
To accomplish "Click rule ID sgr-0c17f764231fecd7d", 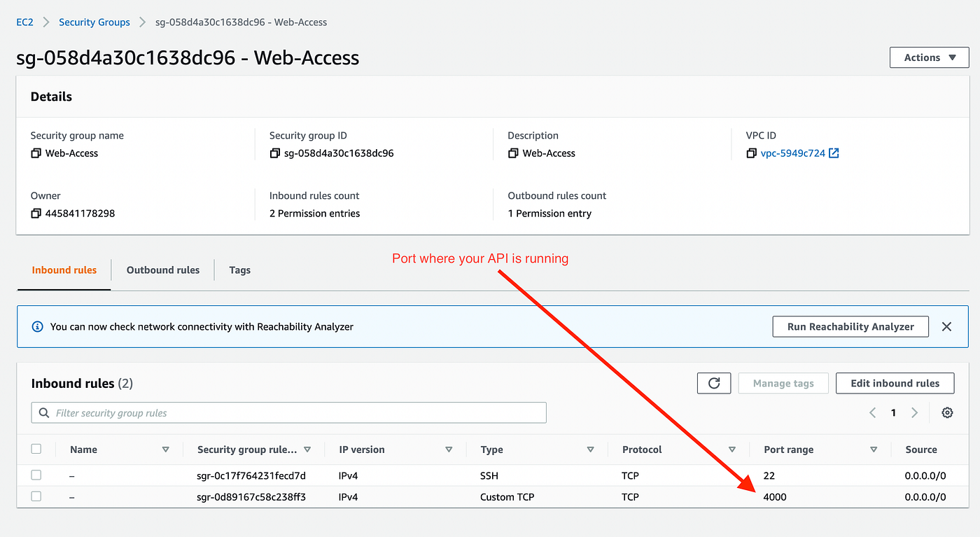I will [251, 475].
